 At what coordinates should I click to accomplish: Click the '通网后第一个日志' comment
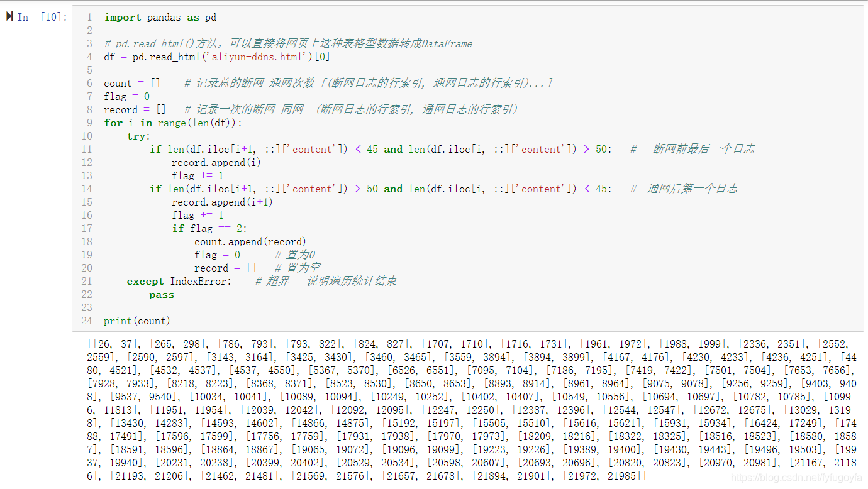(692, 189)
